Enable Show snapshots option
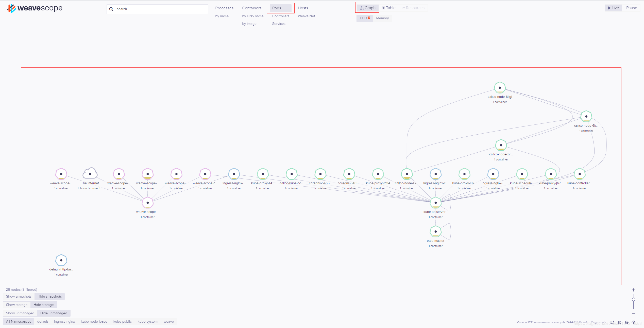 (19, 296)
